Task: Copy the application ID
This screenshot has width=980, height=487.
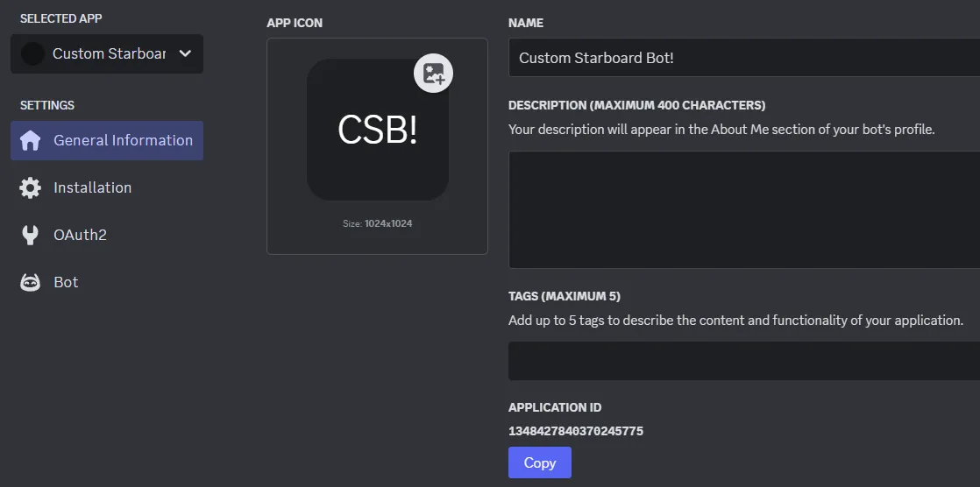Action: [x=539, y=462]
